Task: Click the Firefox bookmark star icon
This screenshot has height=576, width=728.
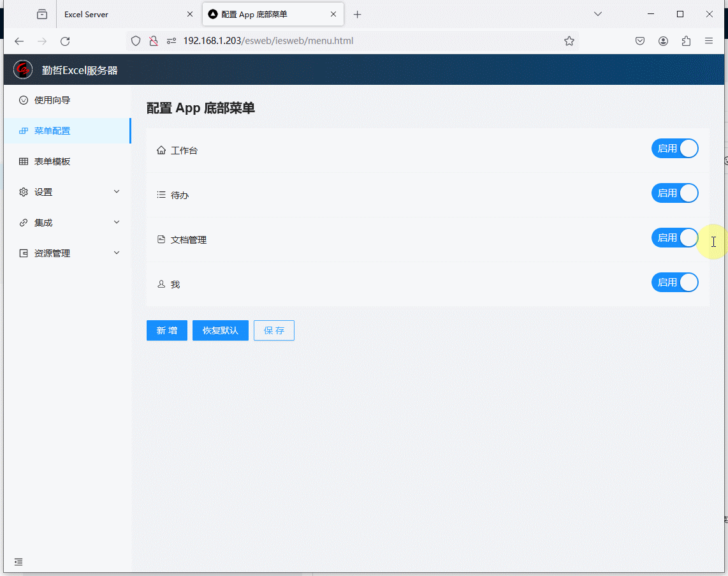Action: click(x=569, y=41)
